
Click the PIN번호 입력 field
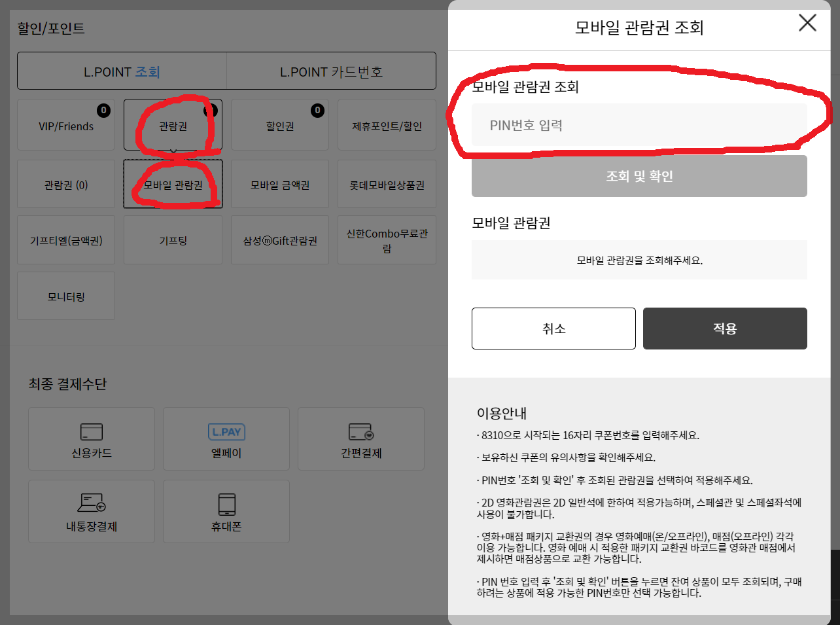639,125
